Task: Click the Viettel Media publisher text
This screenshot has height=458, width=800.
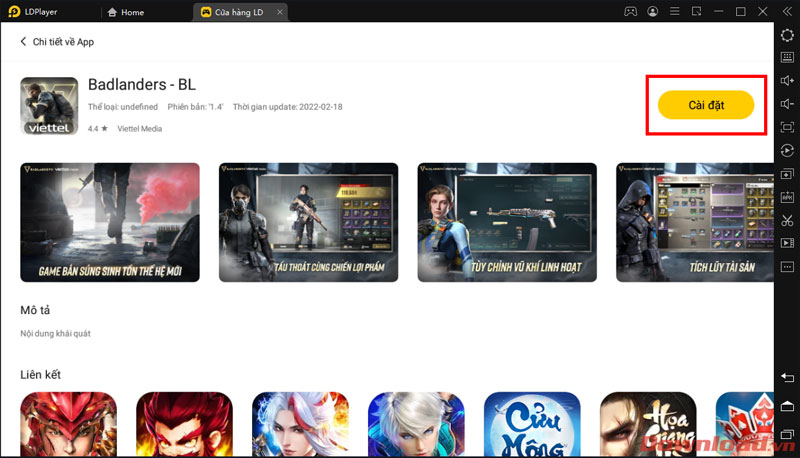Action: pos(140,129)
